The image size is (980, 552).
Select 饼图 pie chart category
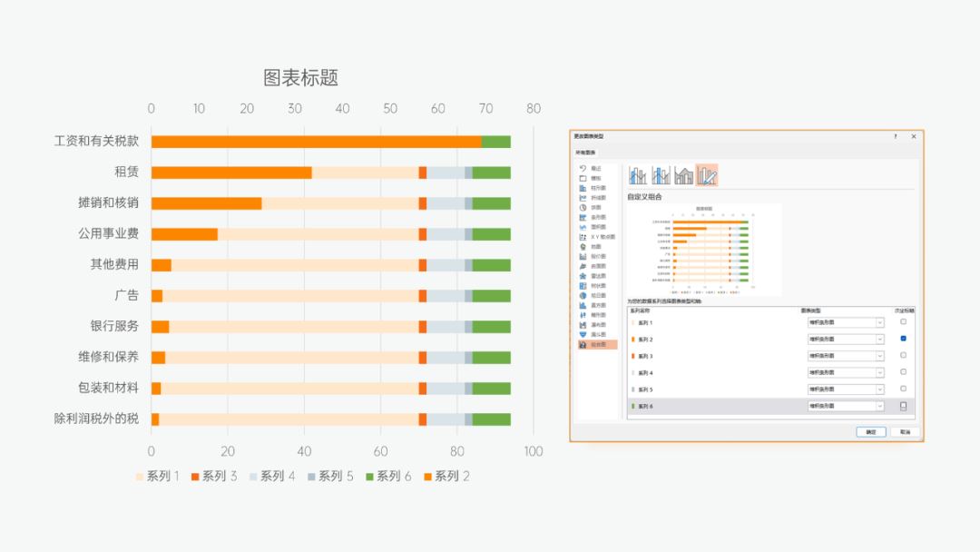(x=594, y=208)
